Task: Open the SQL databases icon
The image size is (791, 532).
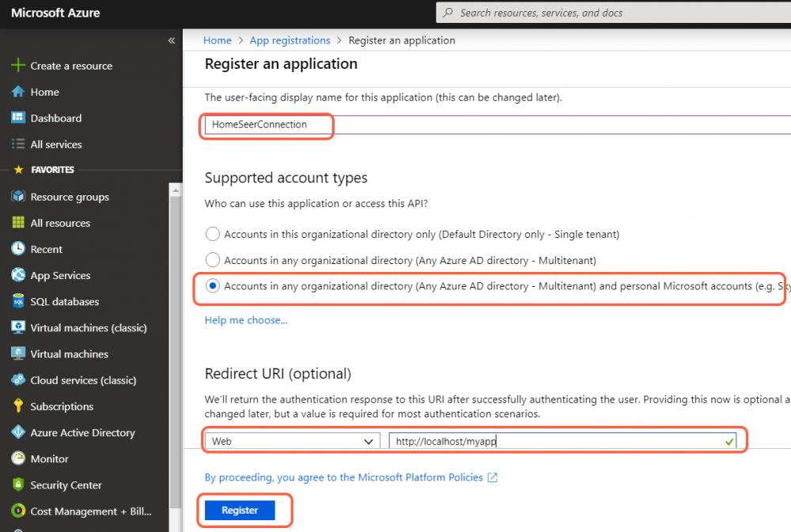Action: (x=17, y=301)
